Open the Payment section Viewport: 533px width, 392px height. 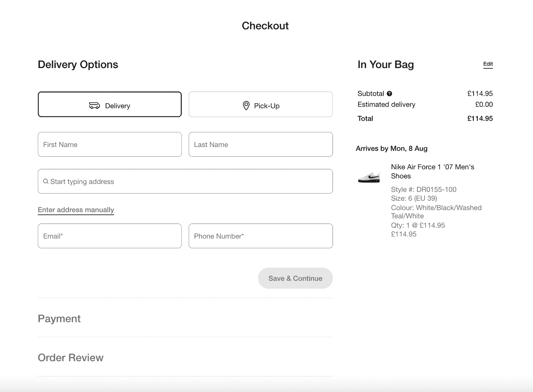point(59,318)
